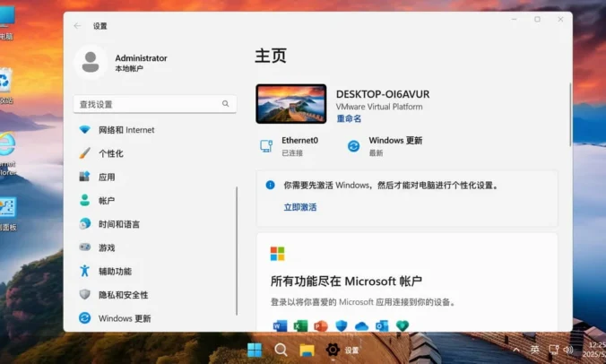
Task: Click the sidebar navigation scrollbar
Action: pos(237,251)
